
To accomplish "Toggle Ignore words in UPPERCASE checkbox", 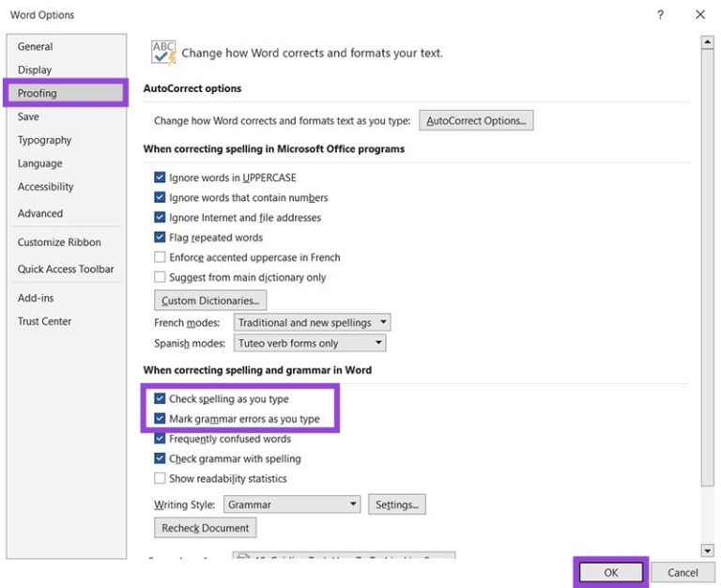I will click(x=160, y=178).
